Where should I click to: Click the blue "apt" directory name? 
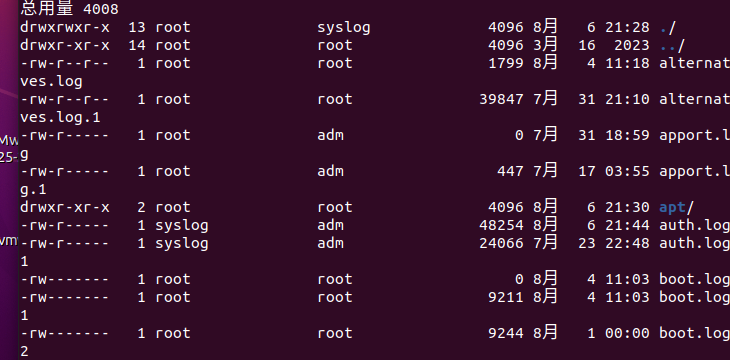(672, 208)
